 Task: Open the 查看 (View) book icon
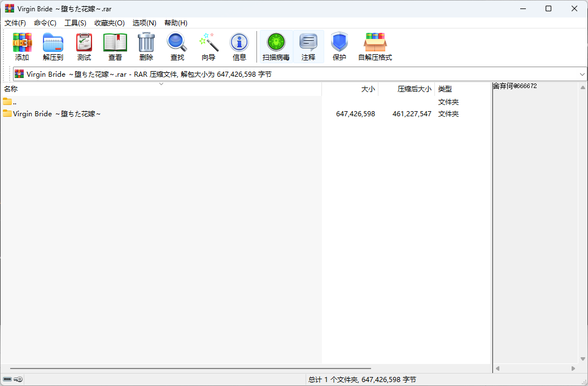[115, 43]
